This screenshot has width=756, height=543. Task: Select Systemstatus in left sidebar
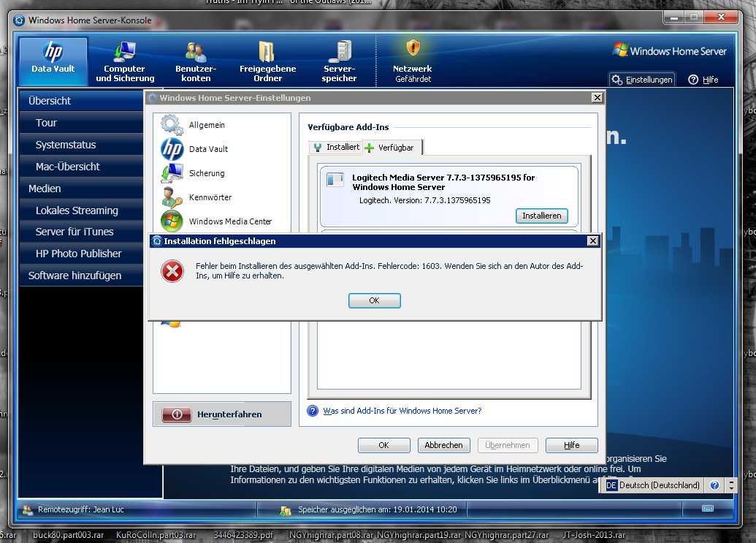coord(66,145)
